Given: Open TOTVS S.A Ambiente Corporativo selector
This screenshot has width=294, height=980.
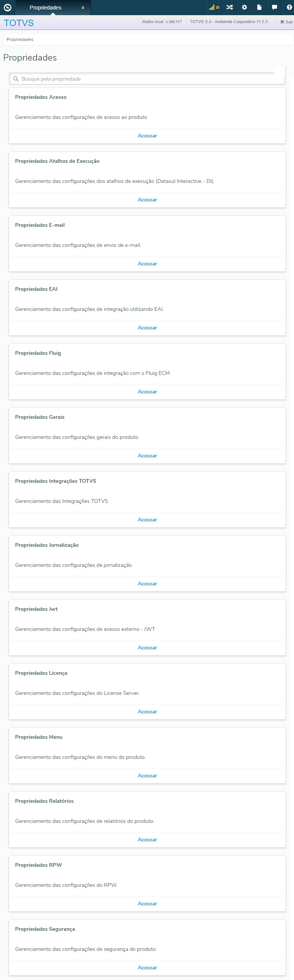Looking at the screenshot, I should 231,22.
